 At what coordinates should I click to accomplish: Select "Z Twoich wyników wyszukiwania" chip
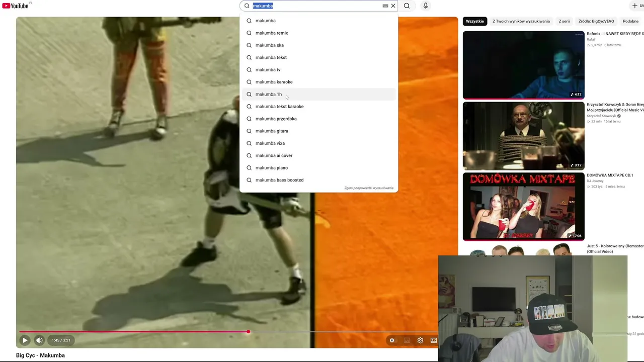pyautogui.click(x=521, y=21)
